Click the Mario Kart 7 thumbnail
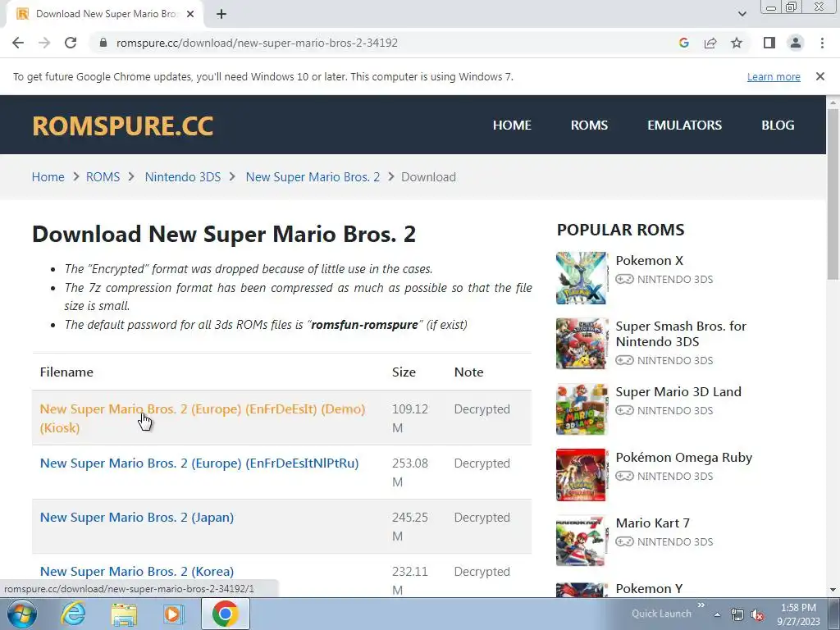 [x=582, y=541]
